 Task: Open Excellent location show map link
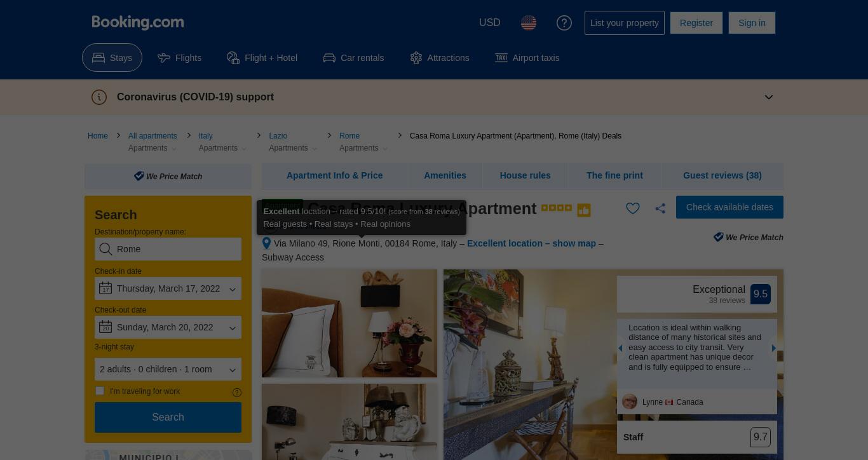coord(531,243)
